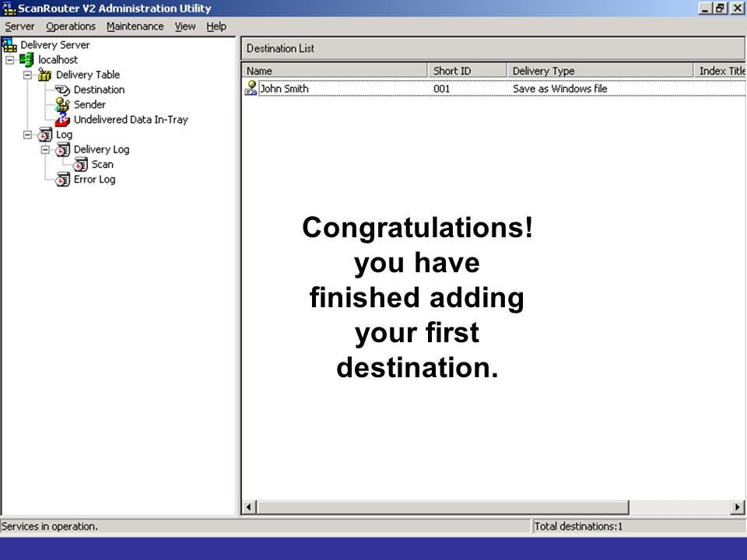Click the Destination List panel title
This screenshot has width=747, height=560.
[x=280, y=48]
